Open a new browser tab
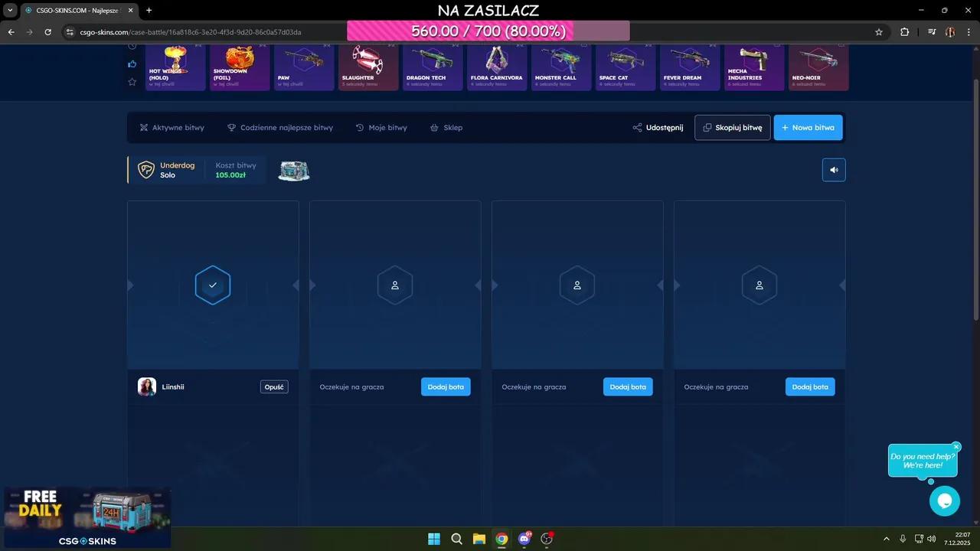This screenshot has height=551, width=980. [x=149, y=11]
